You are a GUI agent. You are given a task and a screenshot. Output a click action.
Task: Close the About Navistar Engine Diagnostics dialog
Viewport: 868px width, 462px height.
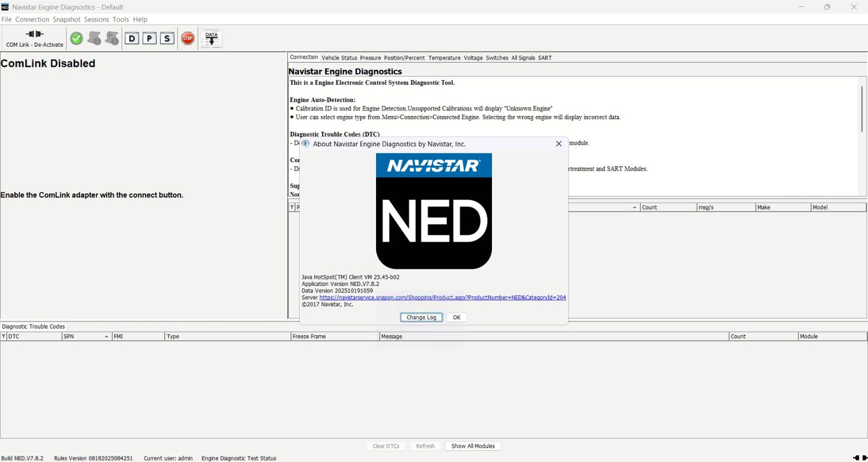click(559, 144)
